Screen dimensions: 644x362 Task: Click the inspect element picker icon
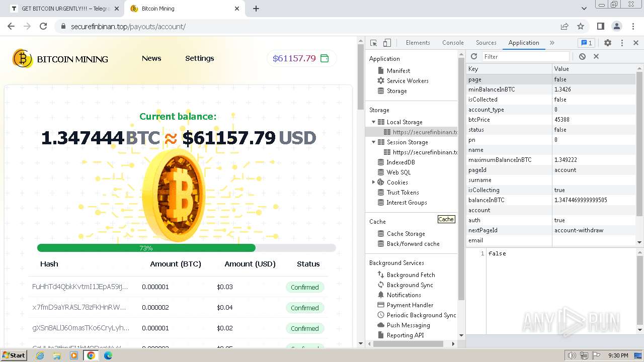pos(373,43)
